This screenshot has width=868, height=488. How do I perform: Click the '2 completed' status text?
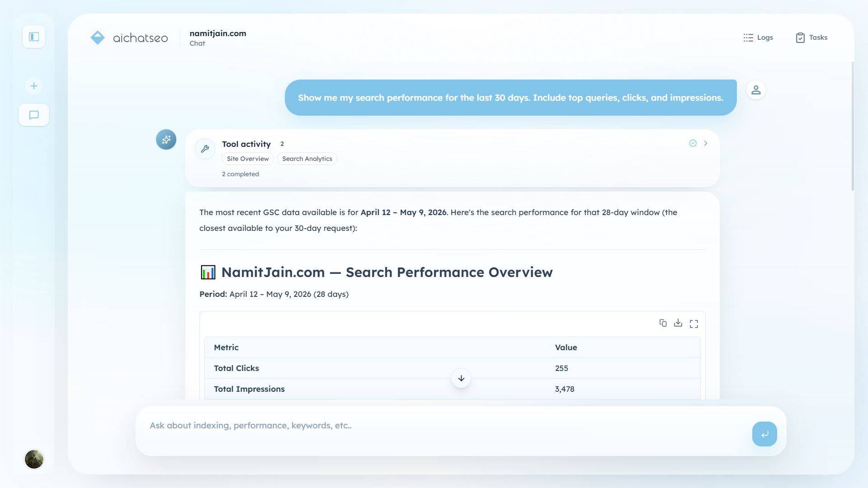point(241,174)
